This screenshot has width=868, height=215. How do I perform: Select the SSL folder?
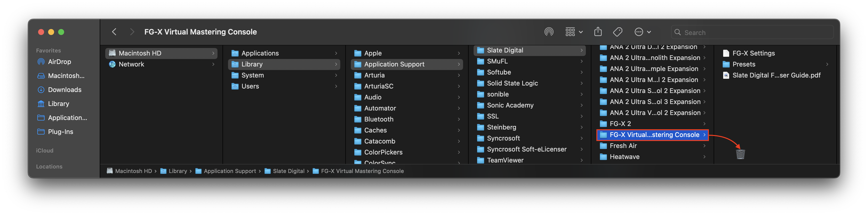(529, 116)
